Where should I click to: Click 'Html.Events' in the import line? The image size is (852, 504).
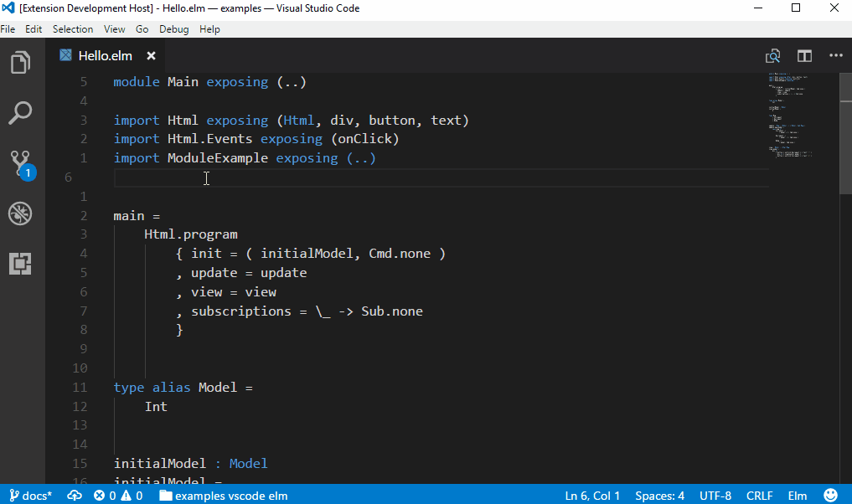point(209,139)
